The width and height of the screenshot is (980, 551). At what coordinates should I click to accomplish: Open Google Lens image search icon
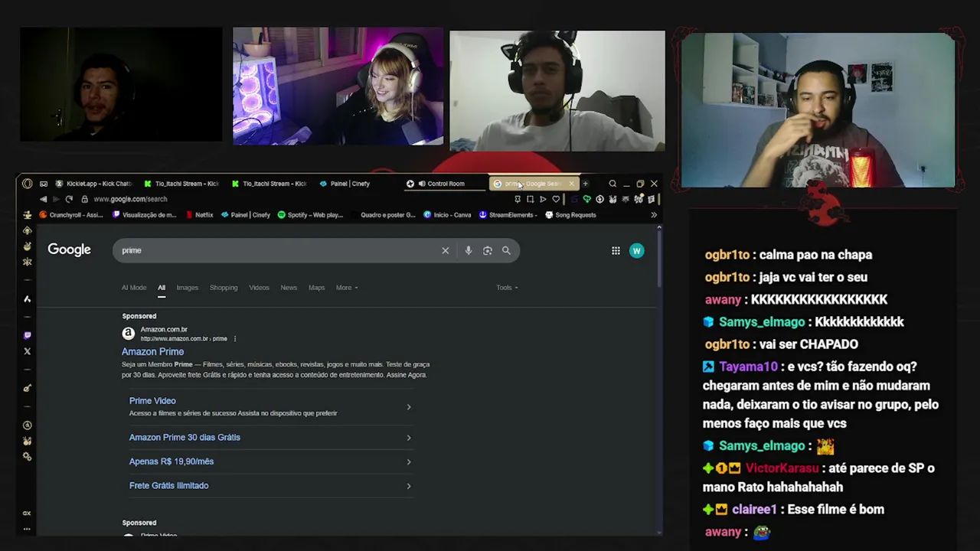point(488,250)
